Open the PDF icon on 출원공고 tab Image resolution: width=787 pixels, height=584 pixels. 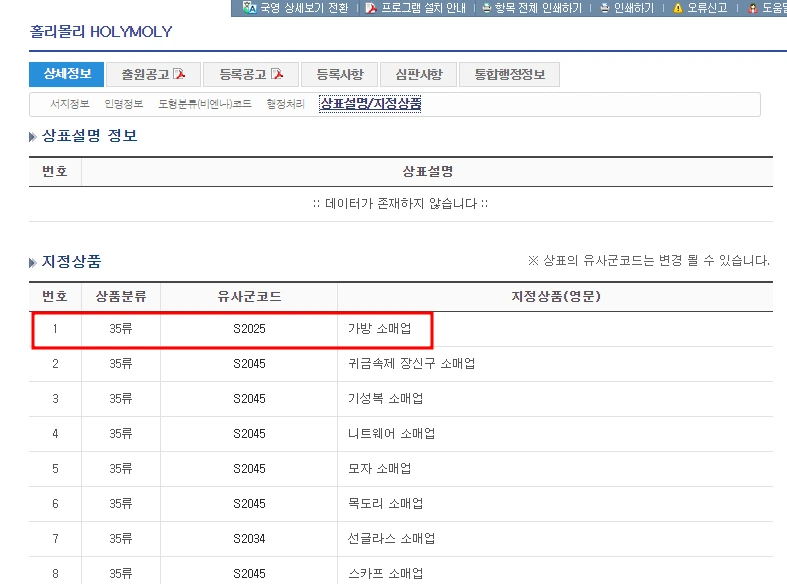pos(179,74)
